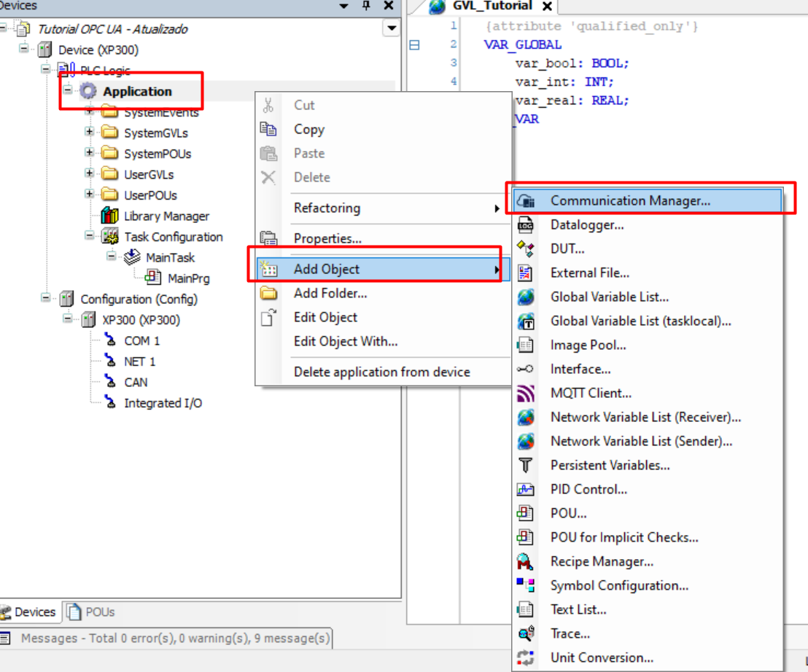The width and height of the screenshot is (808, 672).
Task: Click the Library Manager books icon
Action: (110, 216)
